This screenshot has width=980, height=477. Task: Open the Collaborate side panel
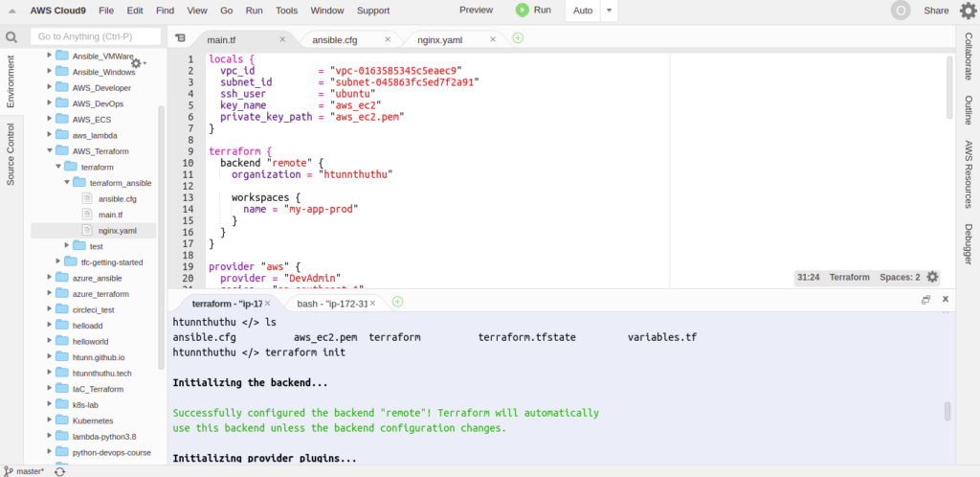(969, 57)
